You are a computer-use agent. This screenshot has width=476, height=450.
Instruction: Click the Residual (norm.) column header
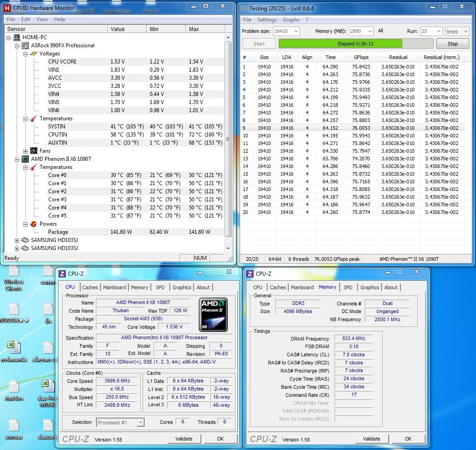441,57
